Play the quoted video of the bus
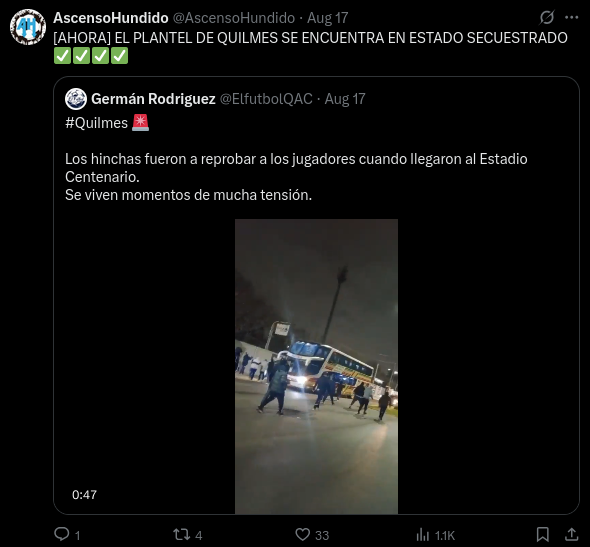Screen dimensions: 590x547 [316, 366]
